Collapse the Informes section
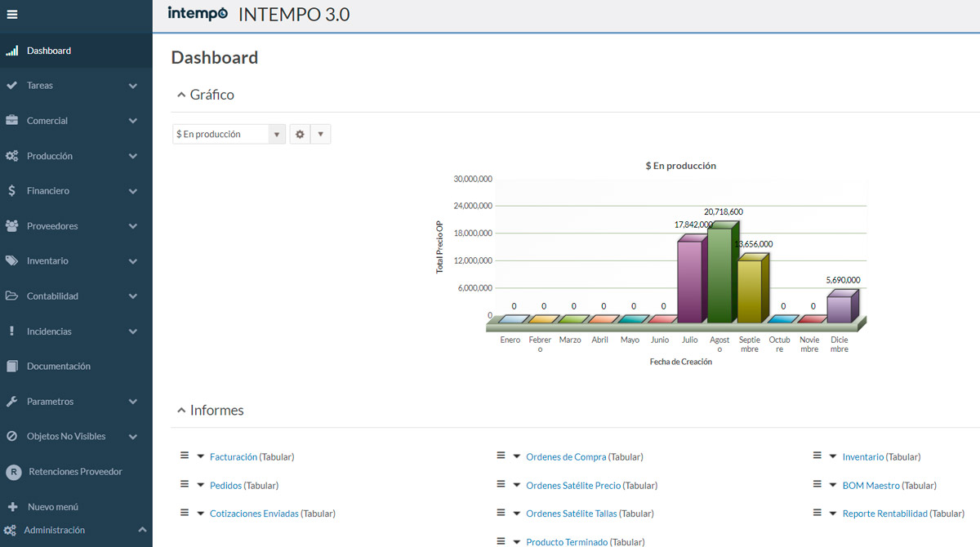 click(181, 411)
